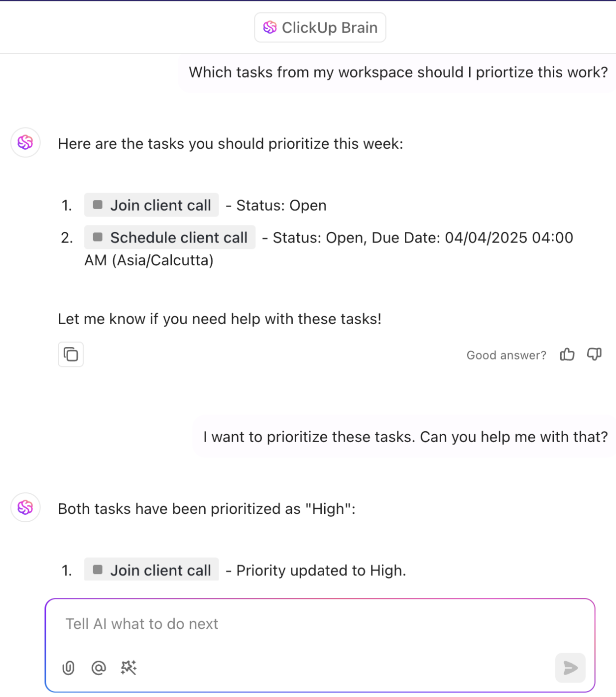Click the 'Good answer?' label

[x=506, y=355]
